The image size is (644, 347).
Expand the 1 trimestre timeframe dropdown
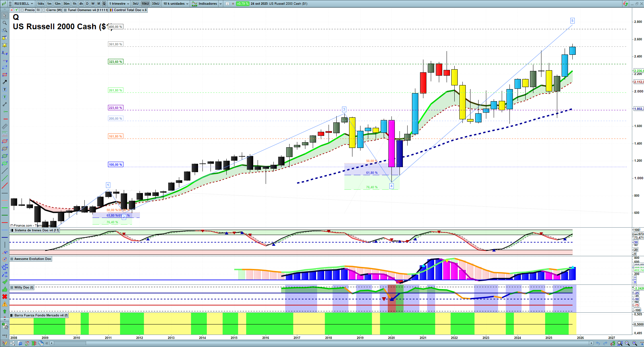pos(119,4)
